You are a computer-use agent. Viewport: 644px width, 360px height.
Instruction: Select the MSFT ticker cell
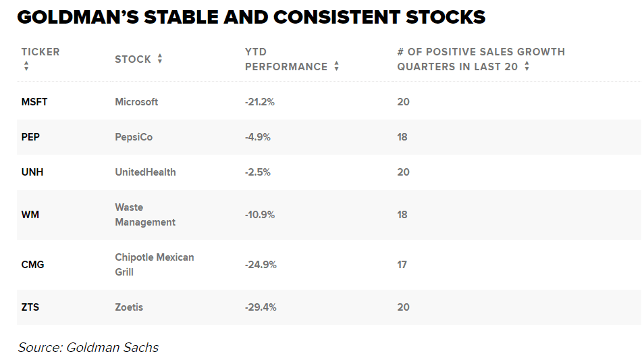[34, 102]
